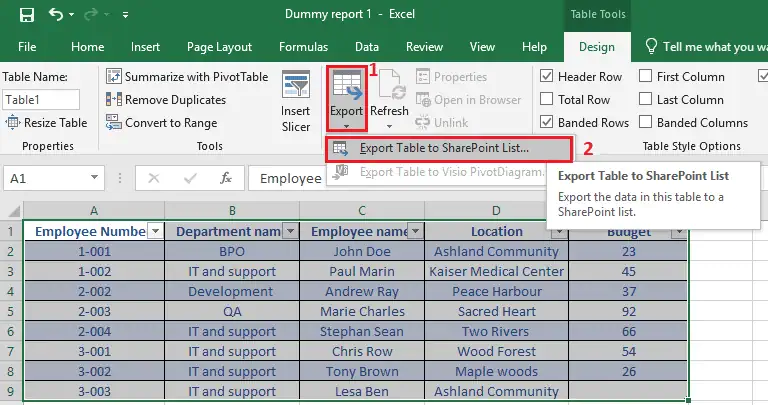The height and width of the screenshot is (405, 768).
Task: Expand the Export dropdown arrow
Action: [x=346, y=126]
